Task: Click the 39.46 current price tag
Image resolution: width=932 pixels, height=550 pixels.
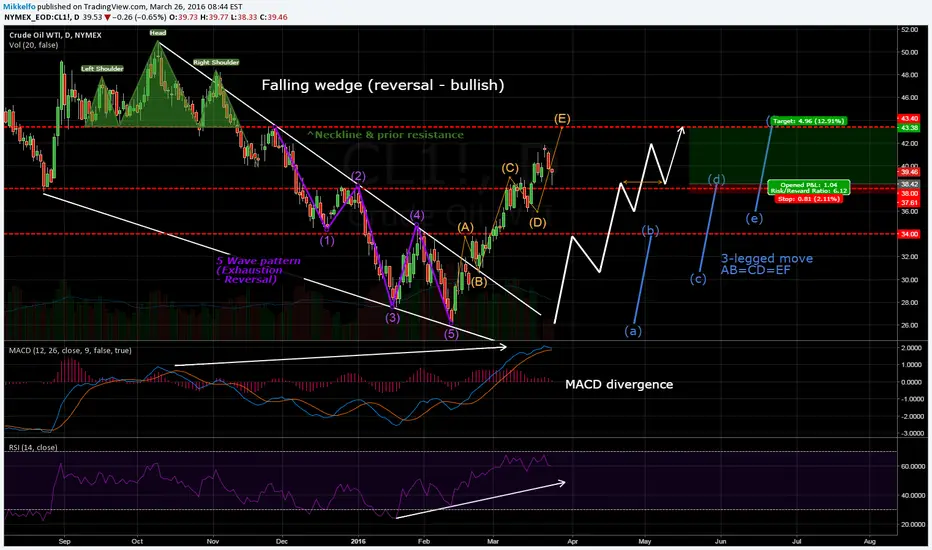Action: coord(910,172)
